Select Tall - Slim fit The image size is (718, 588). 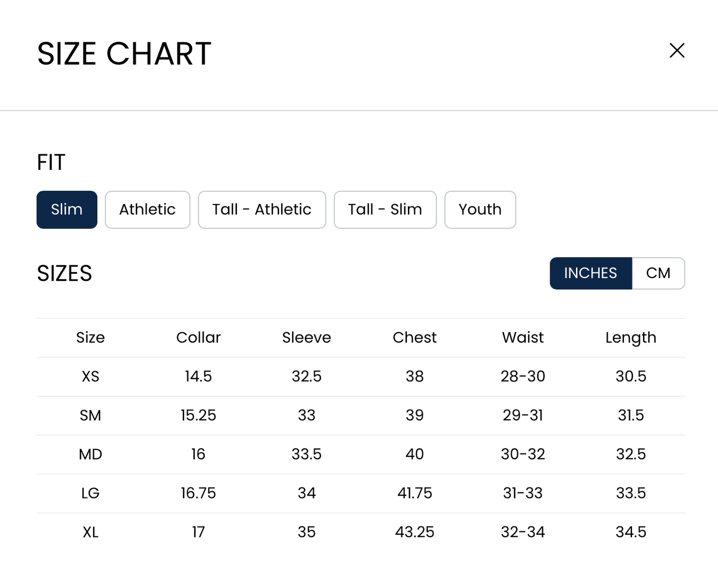pyautogui.click(x=385, y=210)
